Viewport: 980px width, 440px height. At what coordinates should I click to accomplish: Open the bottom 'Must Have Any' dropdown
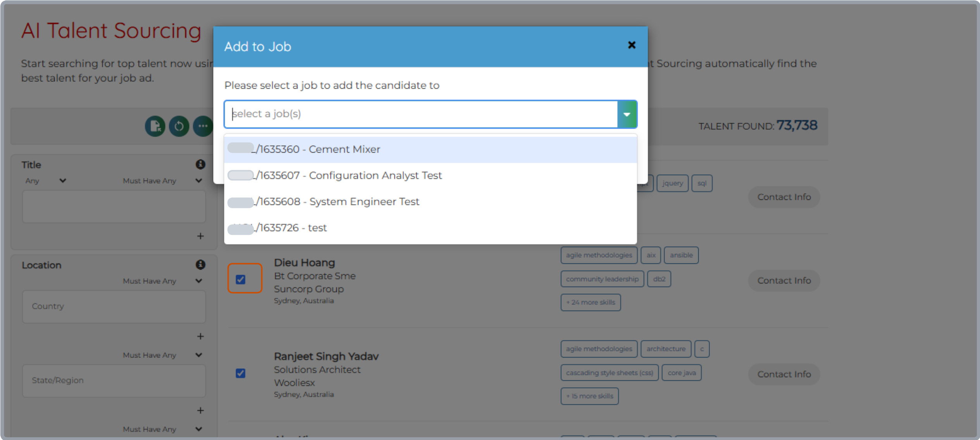[x=162, y=429]
